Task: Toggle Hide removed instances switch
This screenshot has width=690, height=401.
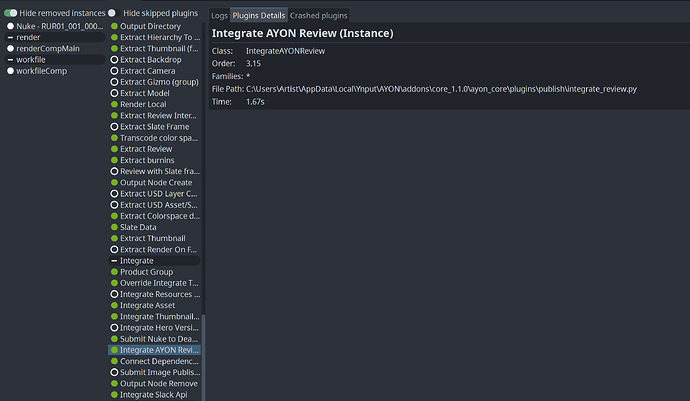Action: (11, 13)
